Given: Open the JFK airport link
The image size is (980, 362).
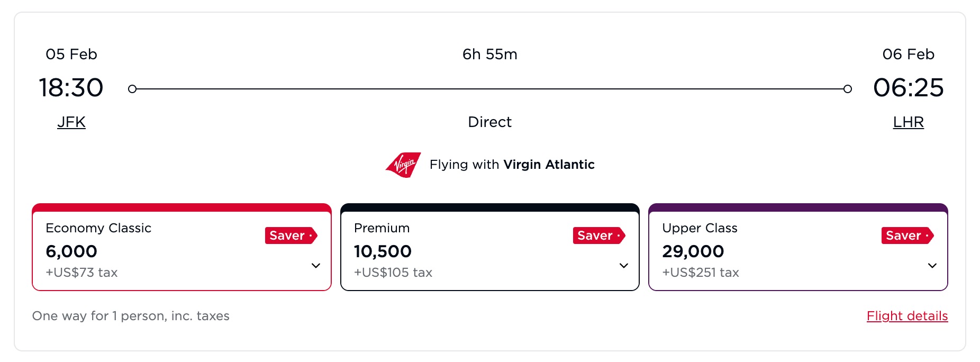Looking at the screenshot, I should point(70,122).
